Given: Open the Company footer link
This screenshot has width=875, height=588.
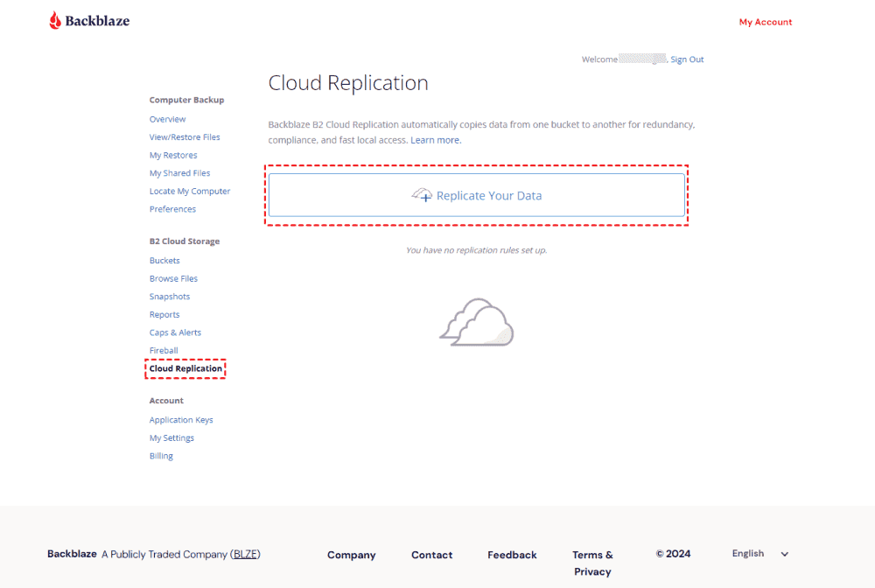Looking at the screenshot, I should pyautogui.click(x=352, y=555).
